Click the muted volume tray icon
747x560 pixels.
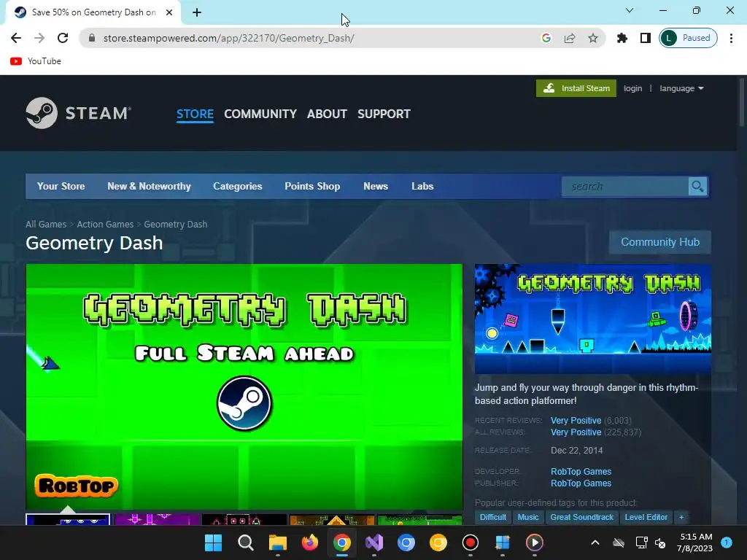659,542
